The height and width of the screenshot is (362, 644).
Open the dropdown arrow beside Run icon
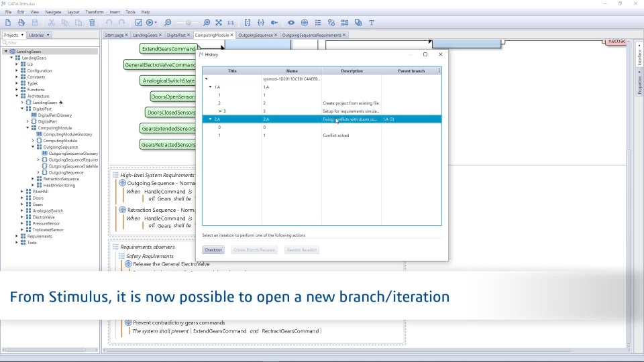coord(156,23)
